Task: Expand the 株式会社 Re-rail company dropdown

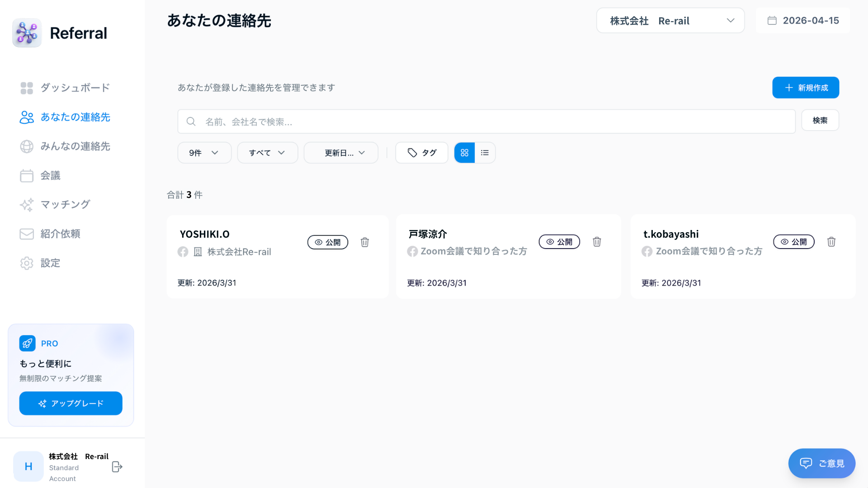Action: (670, 20)
